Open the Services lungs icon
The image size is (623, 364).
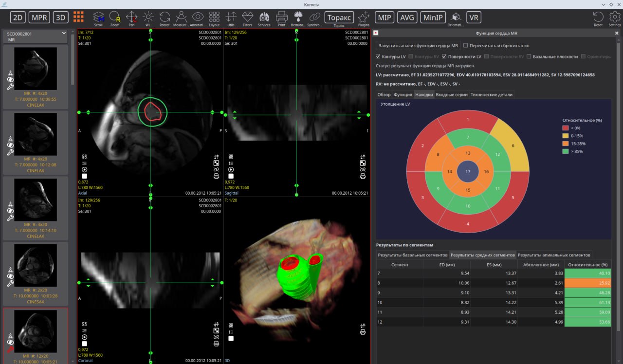pyautogui.click(x=264, y=18)
